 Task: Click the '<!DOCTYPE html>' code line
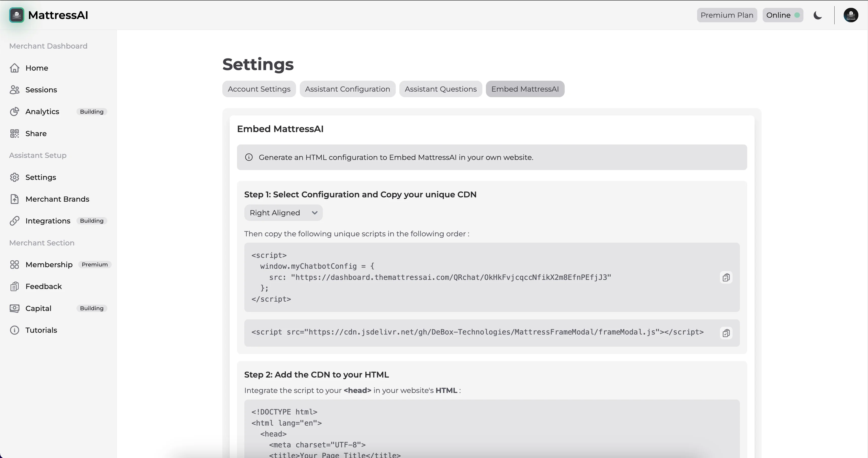click(284, 412)
